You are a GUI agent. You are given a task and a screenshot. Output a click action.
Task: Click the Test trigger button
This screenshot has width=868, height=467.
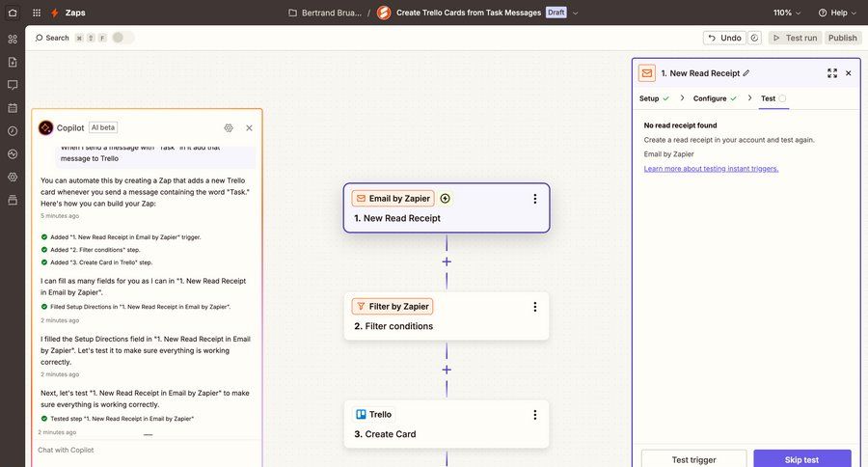pyautogui.click(x=693, y=459)
